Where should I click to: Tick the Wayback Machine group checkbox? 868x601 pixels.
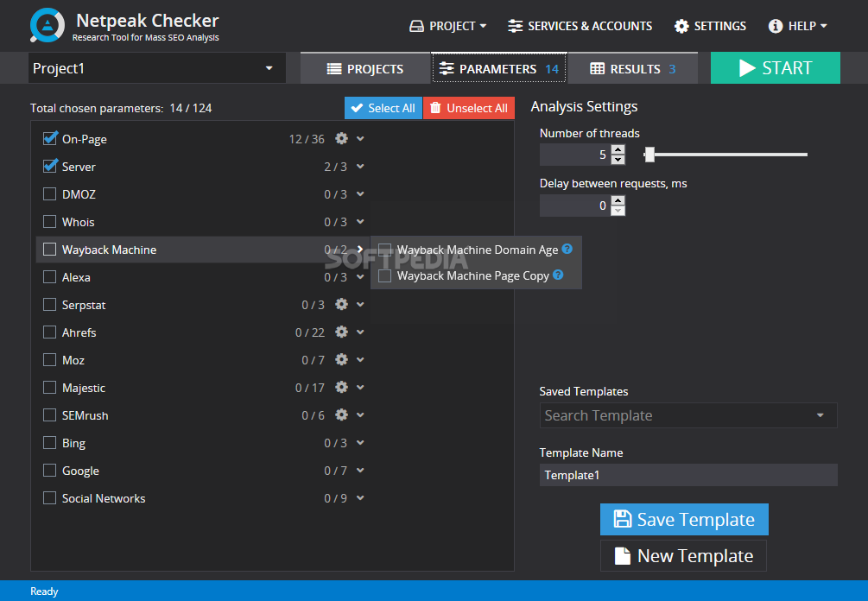pos(50,249)
